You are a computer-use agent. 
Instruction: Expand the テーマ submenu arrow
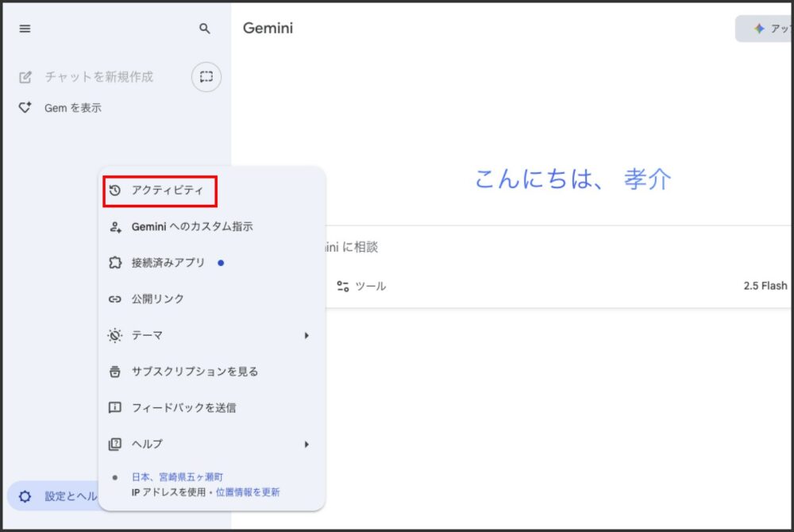point(306,336)
